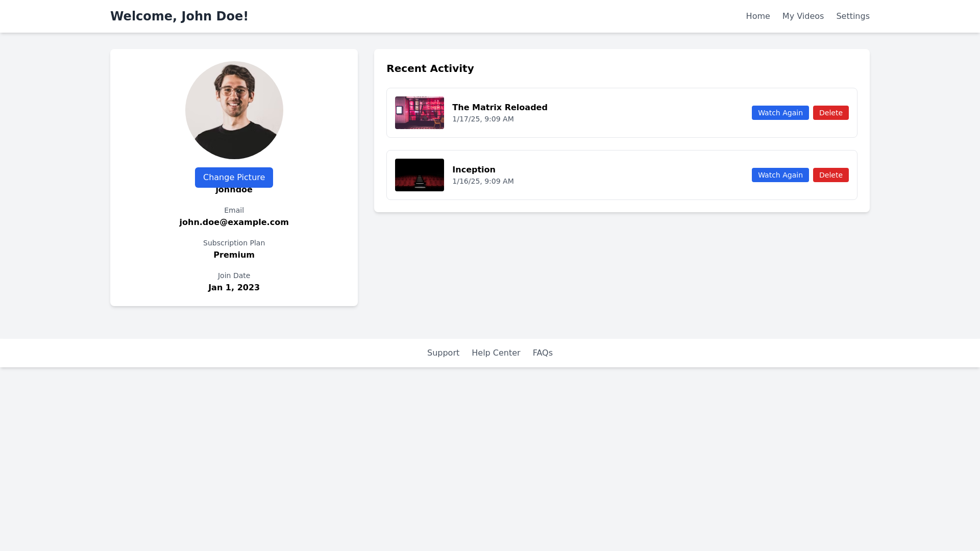Click the Recent Activity heading

point(430,68)
